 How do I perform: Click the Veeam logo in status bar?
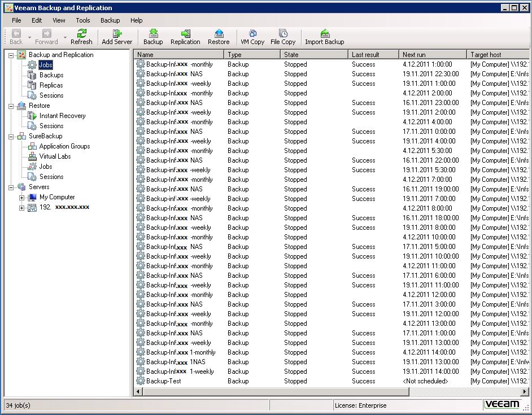[x=502, y=404]
